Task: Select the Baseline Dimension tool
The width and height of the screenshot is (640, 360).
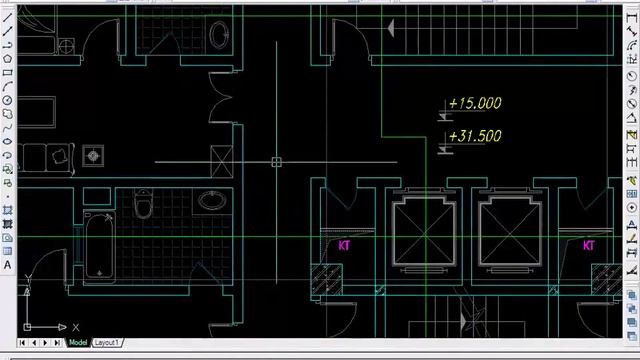Action: pyautogui.click(x=632, y=149)
